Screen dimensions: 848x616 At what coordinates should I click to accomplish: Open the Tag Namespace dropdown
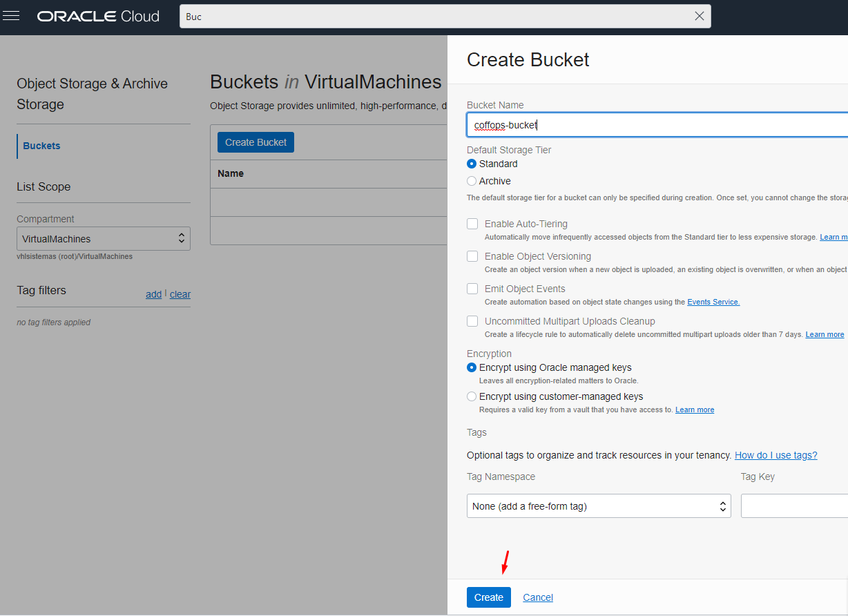tap(598, 506)
